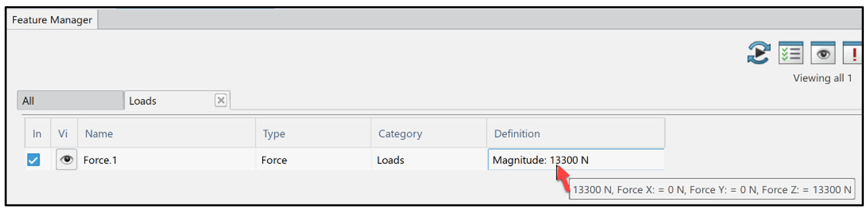
Task: Close the Loads filter tab
Action: click(221, 100)
